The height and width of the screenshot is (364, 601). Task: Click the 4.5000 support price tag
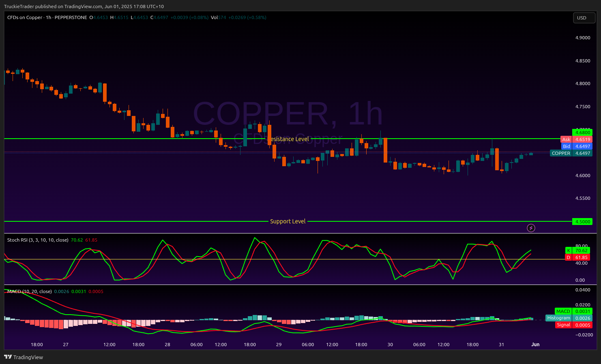582,222
